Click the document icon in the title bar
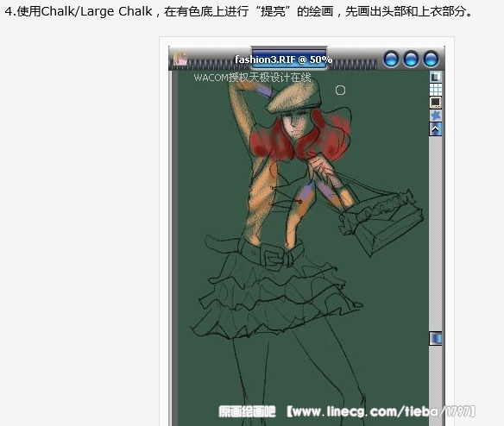 click(180, 59)
